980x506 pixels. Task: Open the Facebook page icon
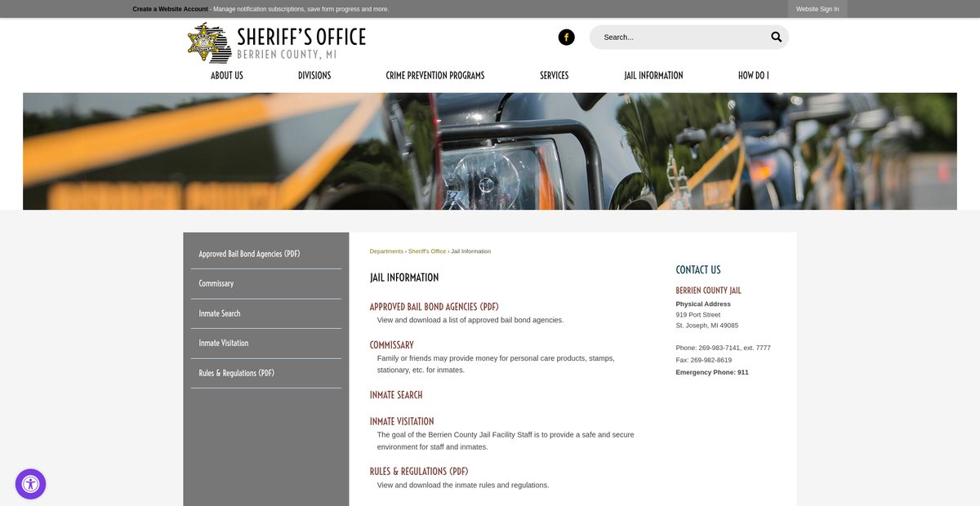[x=566, y=37]
